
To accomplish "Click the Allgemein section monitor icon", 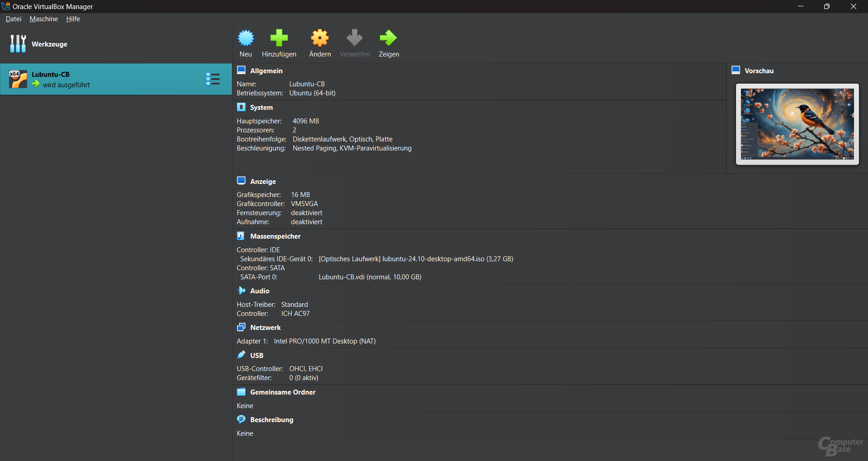I will [x=241, y=70].
